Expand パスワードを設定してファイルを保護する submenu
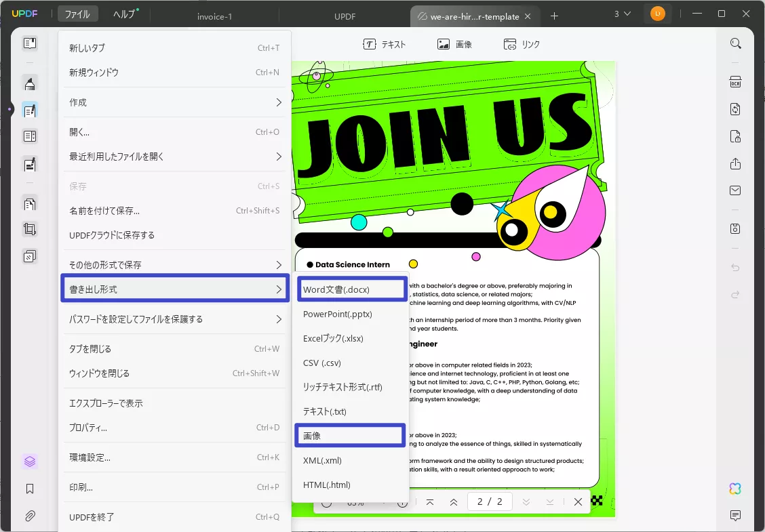The height and width of the screenshot is (532, 765). point(175,319)
